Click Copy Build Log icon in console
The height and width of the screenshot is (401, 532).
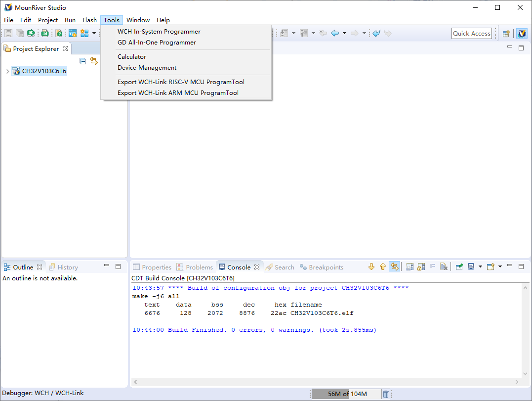410,267
